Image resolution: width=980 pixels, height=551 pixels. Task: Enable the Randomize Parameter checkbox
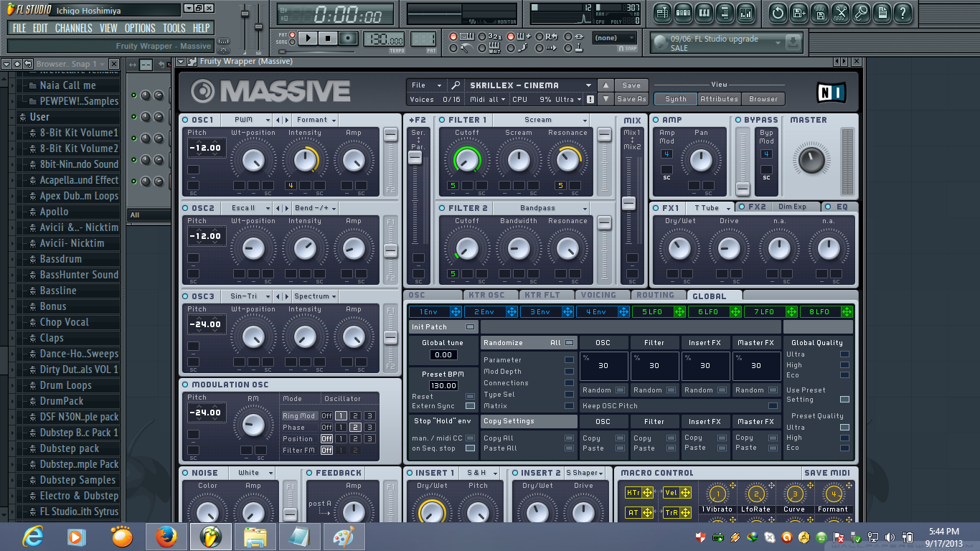point(569,360)
